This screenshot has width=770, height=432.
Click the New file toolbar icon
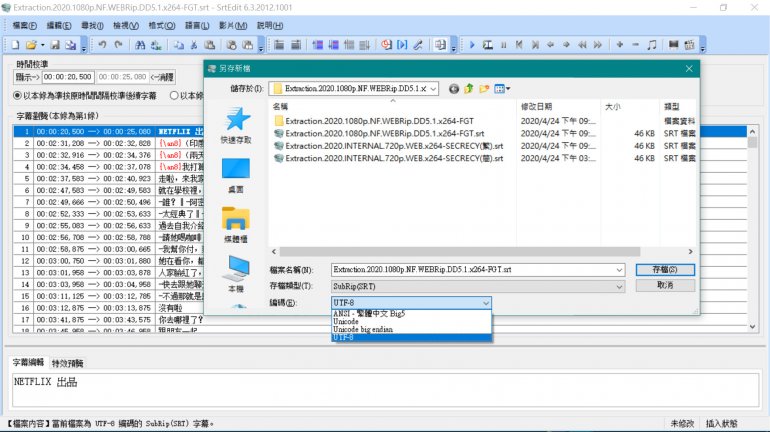pos(15,45)
